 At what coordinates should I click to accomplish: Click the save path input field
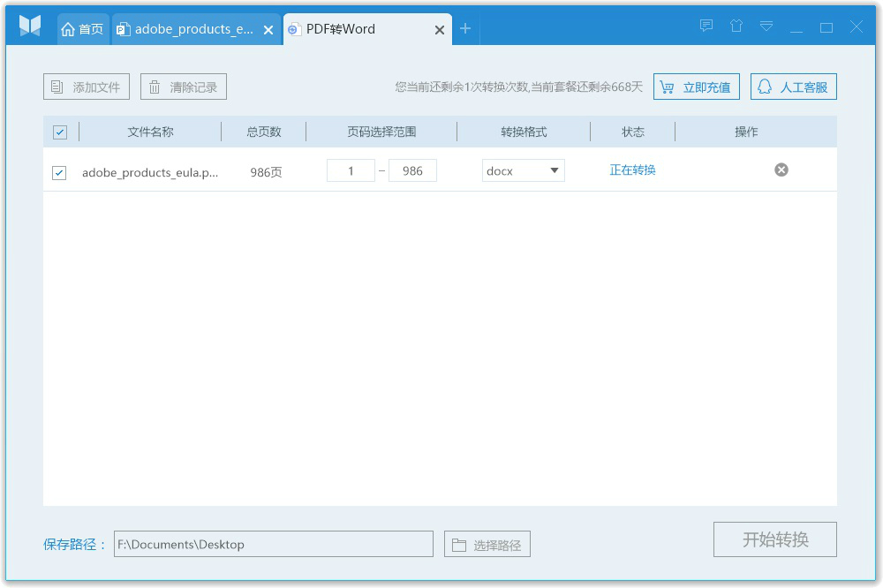pos(274,544)
